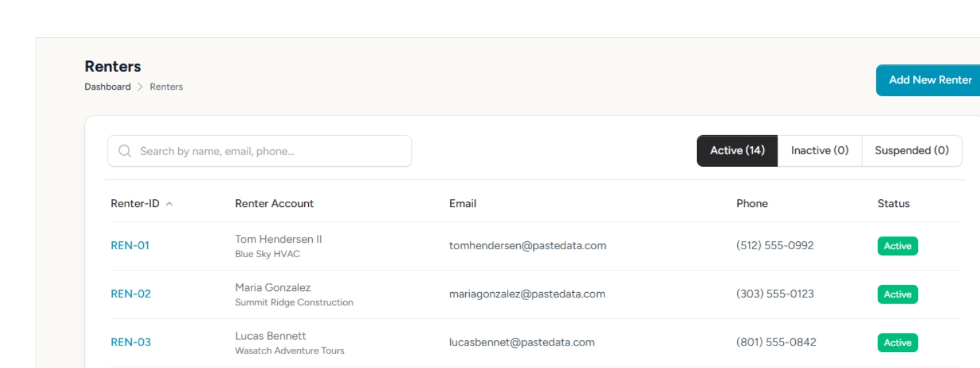Click the Renter-ID column header
Image resolution: width=980 pixels, height=368 pixels.
tap(135, 204)
